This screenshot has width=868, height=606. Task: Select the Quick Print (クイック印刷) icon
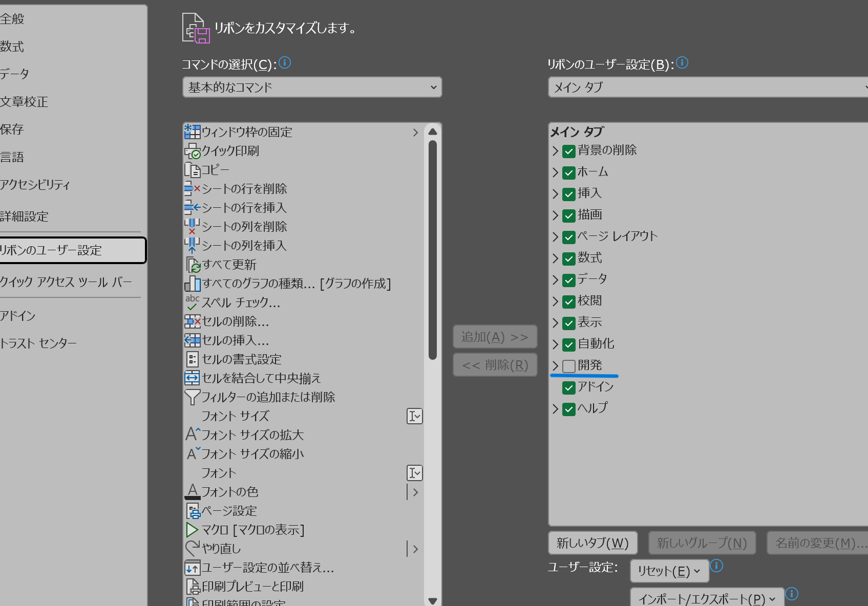point(192,151)
